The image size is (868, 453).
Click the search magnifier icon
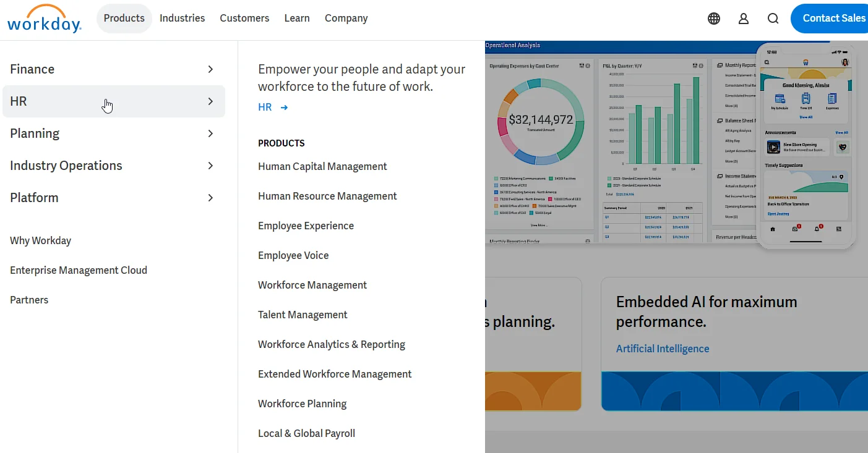pyautogui.click(x=773, y=19)
